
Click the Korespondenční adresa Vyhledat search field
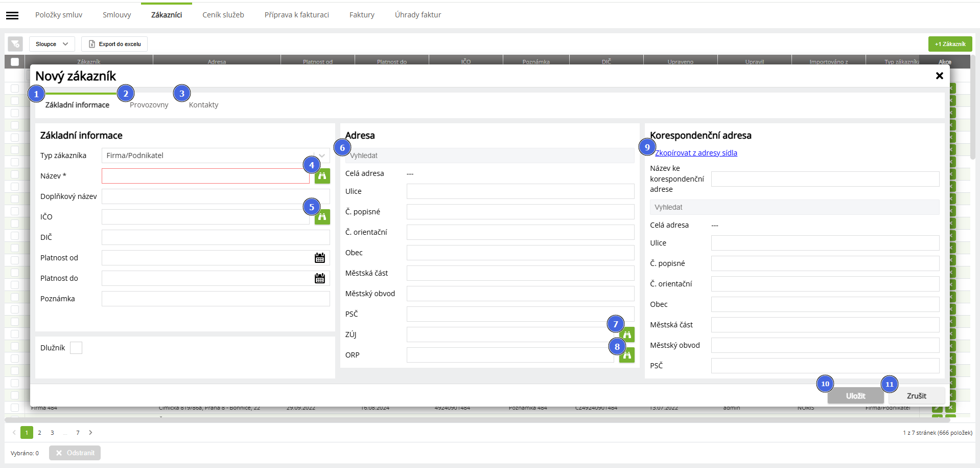click(x=795, y=207)
